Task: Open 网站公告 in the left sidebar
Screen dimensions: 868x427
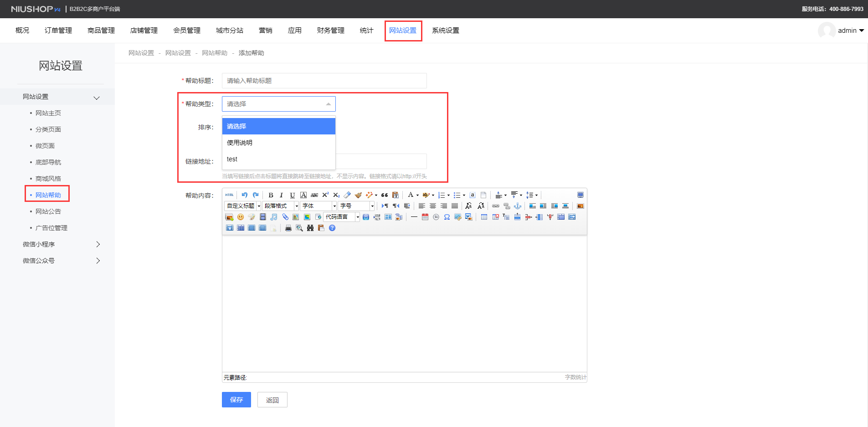Action: coord(48,211)
